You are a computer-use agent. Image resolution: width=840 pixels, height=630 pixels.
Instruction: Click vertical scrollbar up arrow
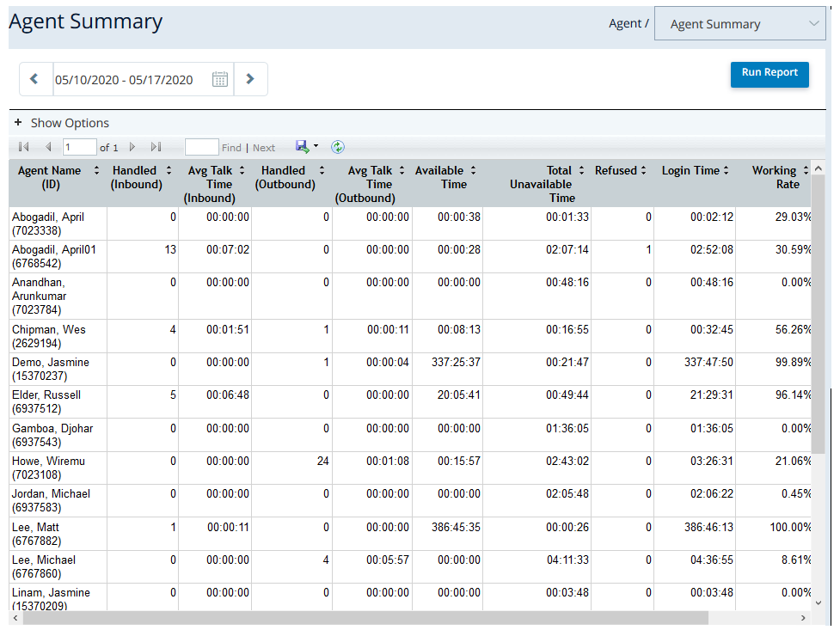point(818,168)
